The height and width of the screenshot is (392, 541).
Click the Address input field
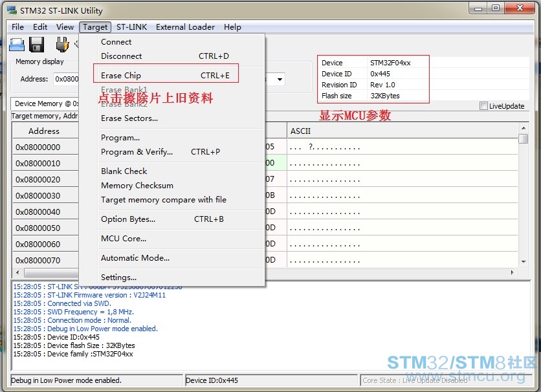66,79
